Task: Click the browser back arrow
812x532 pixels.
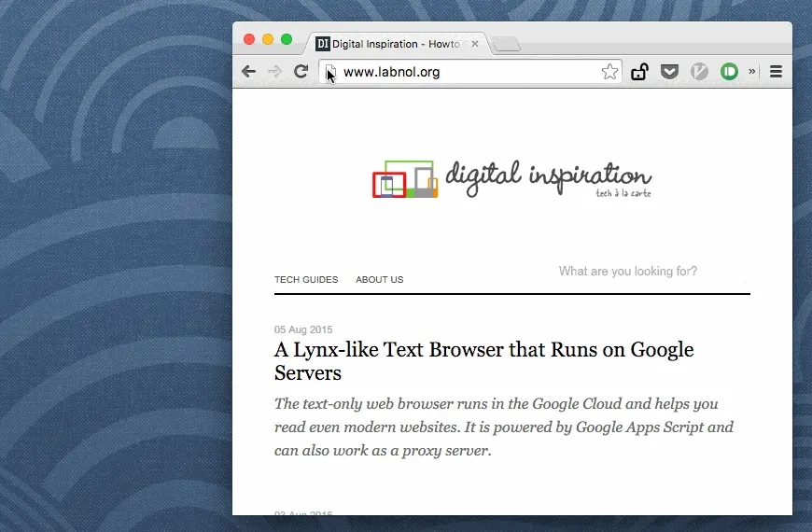Action: point(248,72)
